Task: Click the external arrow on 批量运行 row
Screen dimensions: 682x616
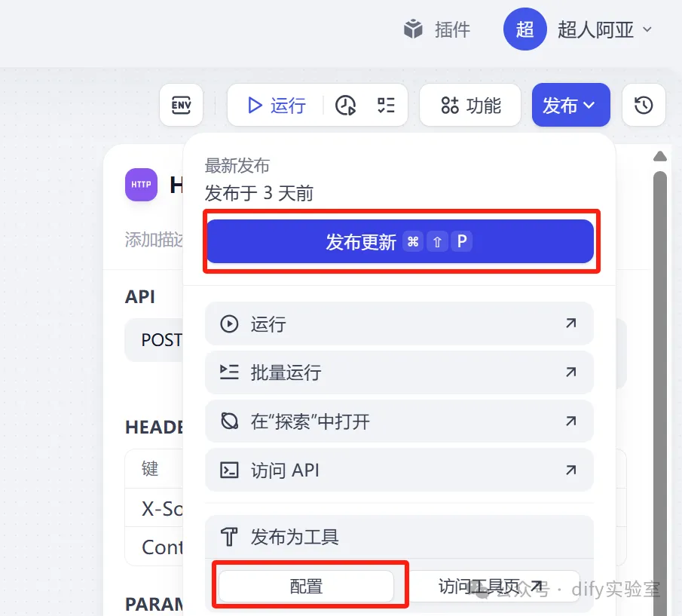Action: tap(570, 372)
